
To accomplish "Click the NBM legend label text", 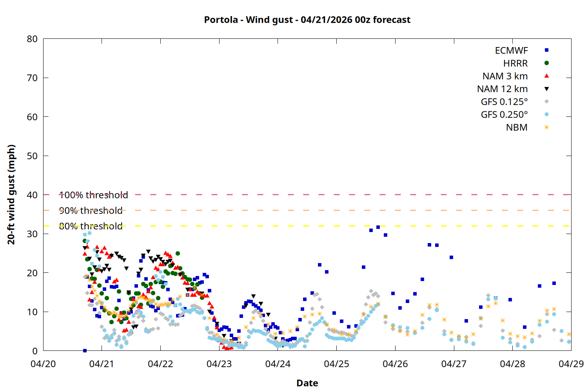I will [517, 128].
